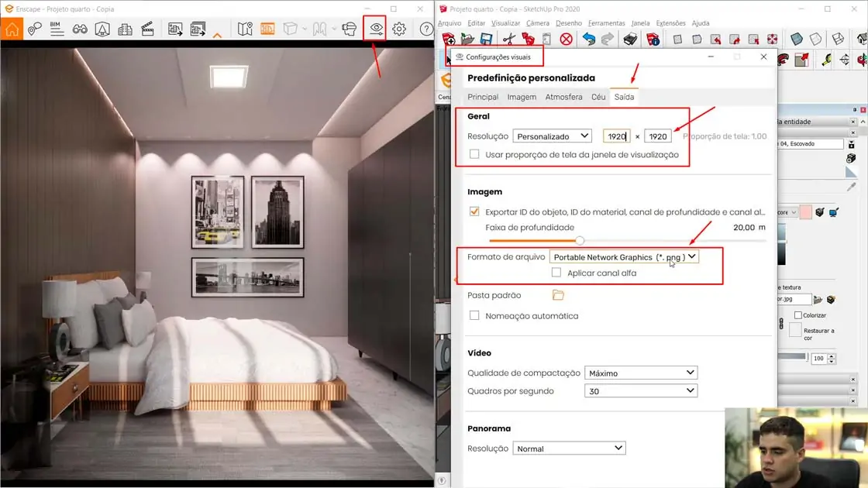The width and height of the screenshot is (868, 488).
Task: Open SketchUp Editar menu
Action: pyautogui.click(x=476, y=23)
